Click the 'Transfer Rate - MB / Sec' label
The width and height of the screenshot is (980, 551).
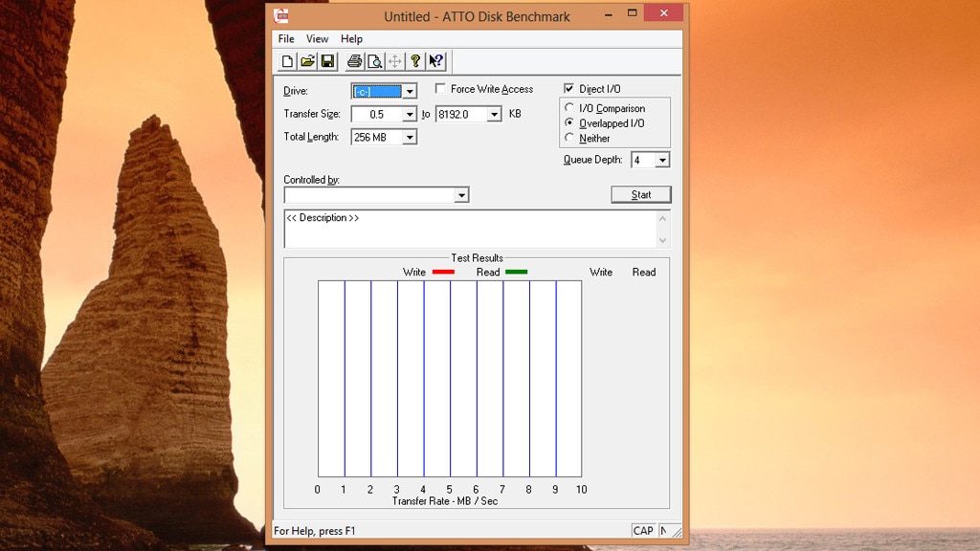pos(445,501)
